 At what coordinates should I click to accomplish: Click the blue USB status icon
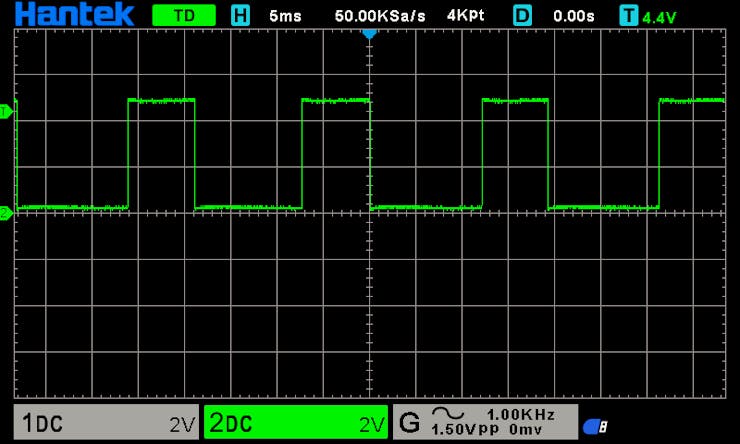coord(595,427)
